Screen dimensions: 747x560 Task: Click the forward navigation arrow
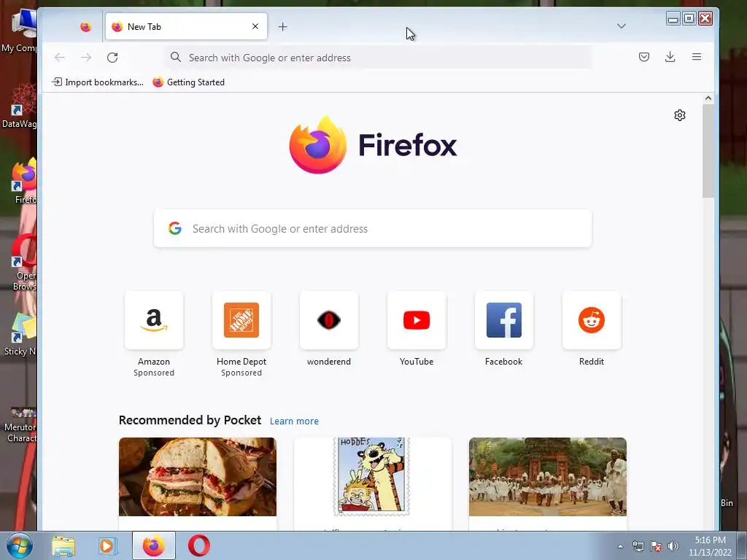86,58
